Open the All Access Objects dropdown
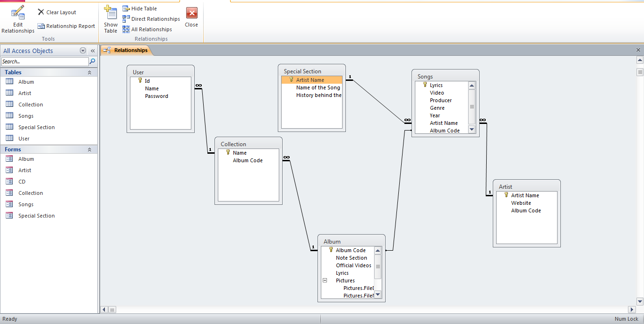Screen dimensions: 644x324 [x=83, y=51]
